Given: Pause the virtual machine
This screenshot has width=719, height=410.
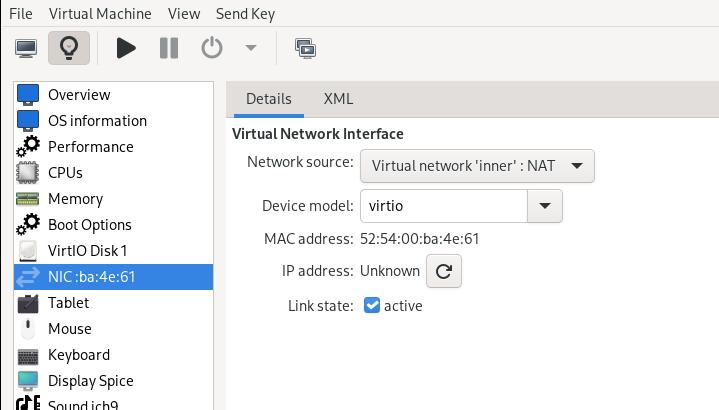Looking at the screenshot, I should (169, 48).
